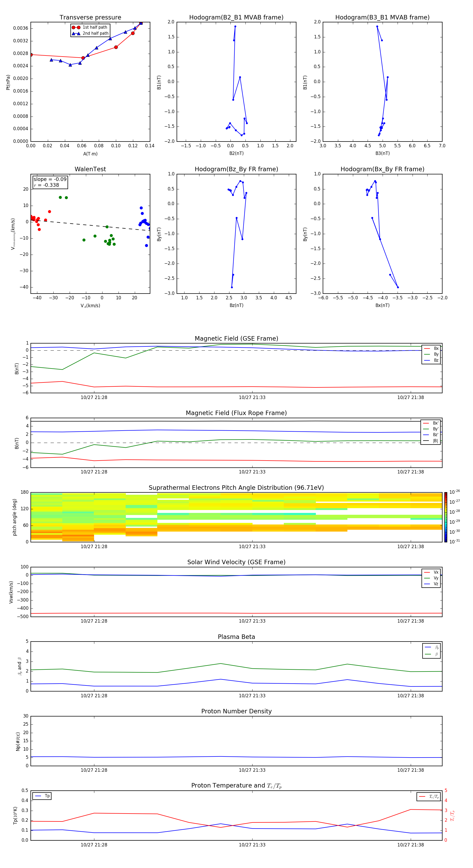Viewport: 473px width, 868px height.
Task: Click 10/27 21:28 tick under flux rope panel
Action: pos(94,472)
